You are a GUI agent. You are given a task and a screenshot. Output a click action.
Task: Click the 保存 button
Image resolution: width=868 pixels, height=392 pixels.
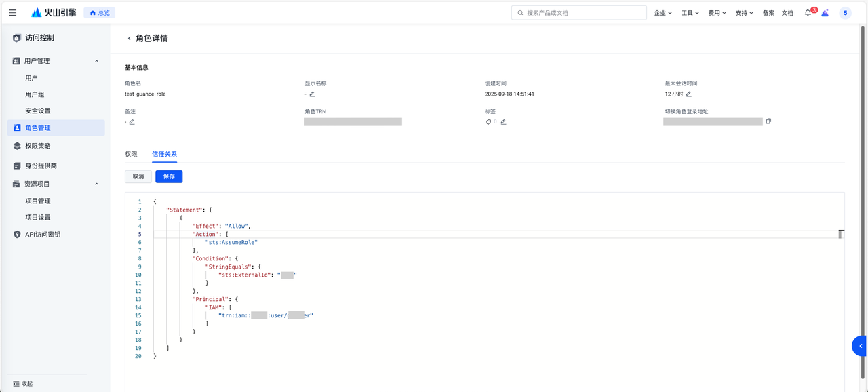(x=169, y=176)
